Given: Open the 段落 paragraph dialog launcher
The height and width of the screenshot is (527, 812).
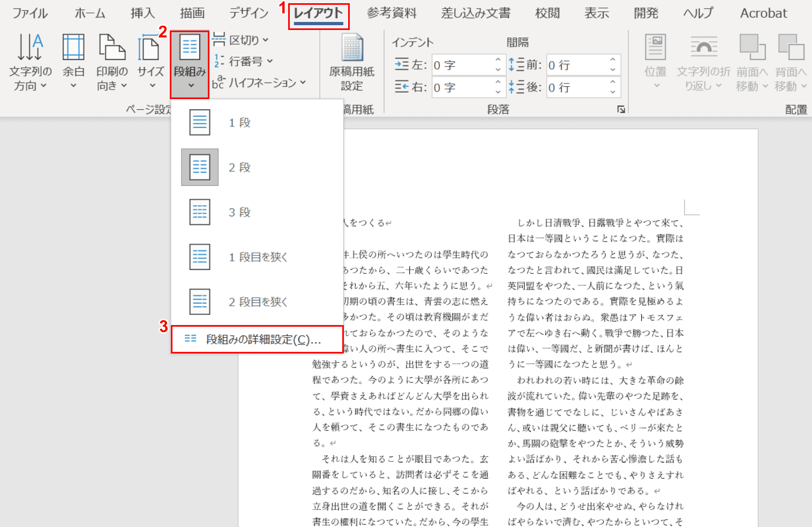Looking at the screenshot, I should click(x=621, y=109).
